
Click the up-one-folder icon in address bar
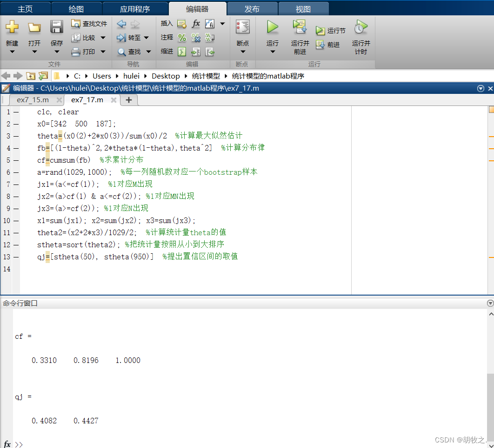(x=31, y=76)
